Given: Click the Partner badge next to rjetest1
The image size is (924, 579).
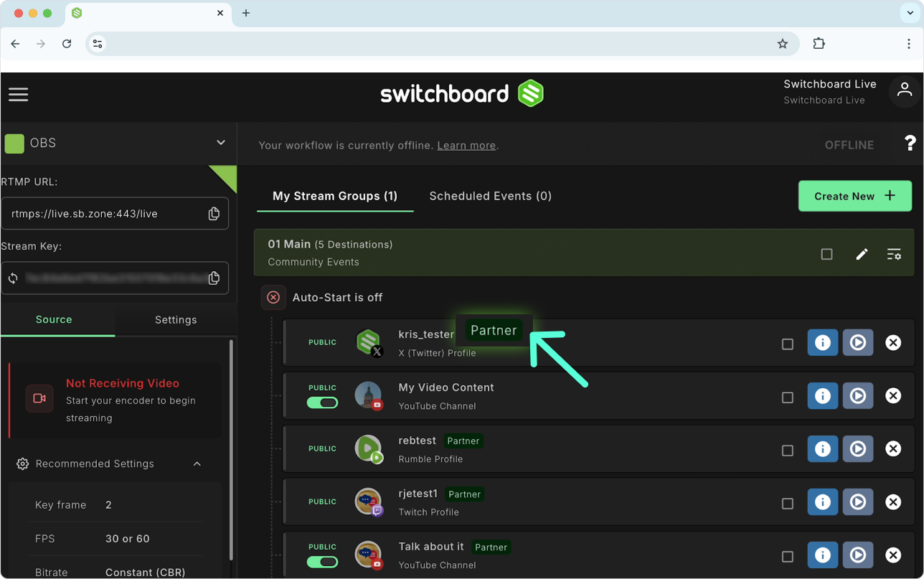Looking at the screenshot, I should coord(464,494).
